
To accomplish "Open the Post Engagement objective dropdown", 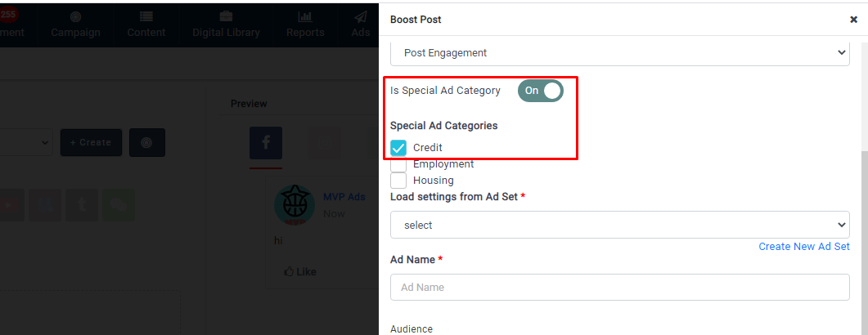I will 619,52.
